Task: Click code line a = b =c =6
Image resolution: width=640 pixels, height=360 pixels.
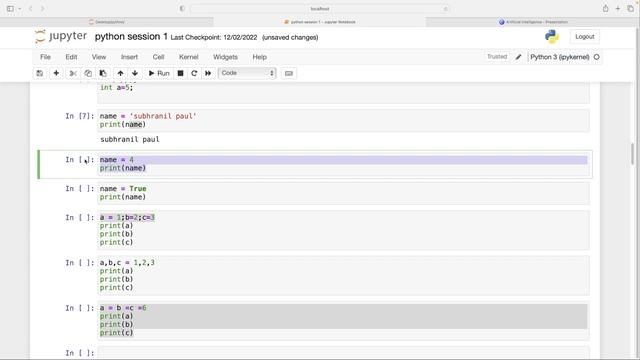Action: pyautogui.click(x=123, y=308)
